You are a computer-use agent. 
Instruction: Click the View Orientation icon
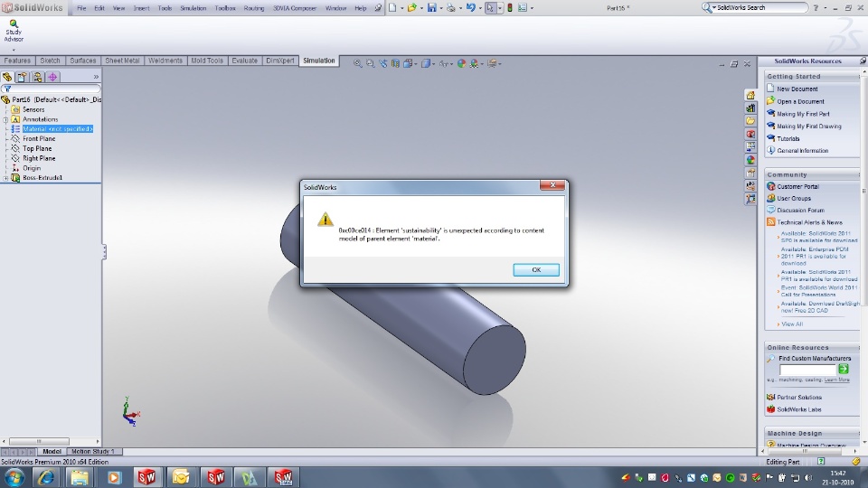click(408, 63)
